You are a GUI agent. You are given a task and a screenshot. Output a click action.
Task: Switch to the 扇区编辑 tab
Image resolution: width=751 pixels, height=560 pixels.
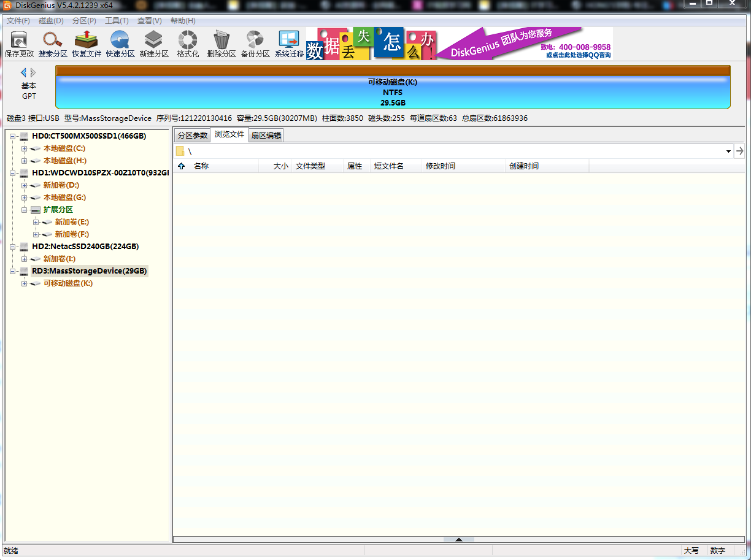pyautogui.click(x=266, y=136)
